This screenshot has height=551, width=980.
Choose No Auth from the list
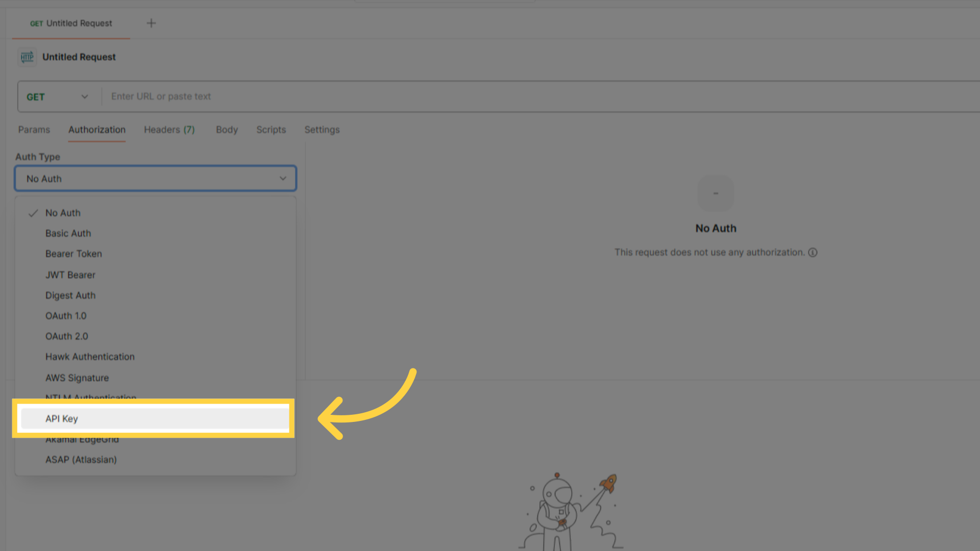[155, 213]
